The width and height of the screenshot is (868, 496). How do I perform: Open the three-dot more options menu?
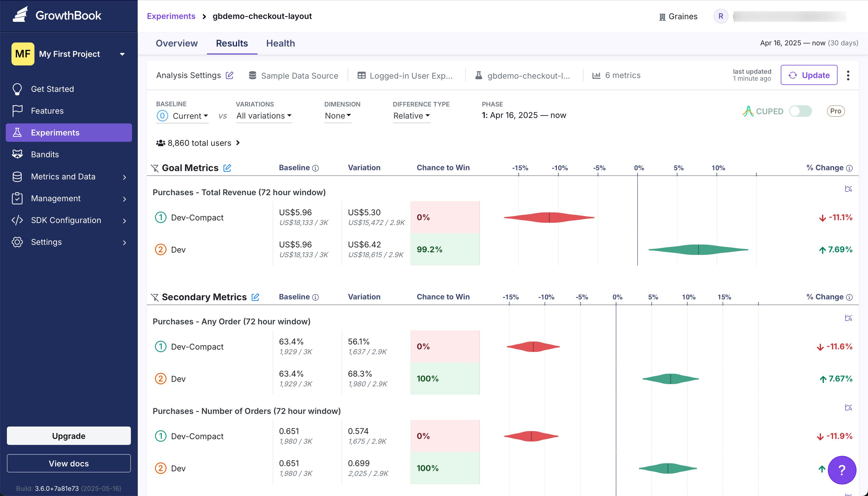coord(848,75)
